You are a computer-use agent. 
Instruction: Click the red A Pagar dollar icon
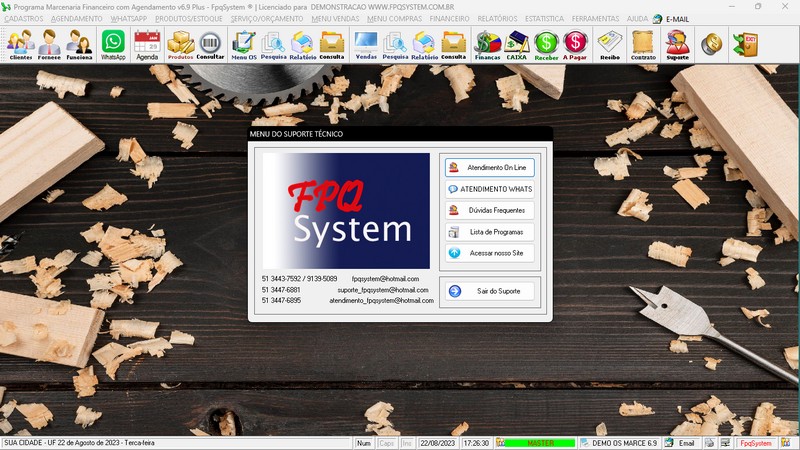point(575,45)
